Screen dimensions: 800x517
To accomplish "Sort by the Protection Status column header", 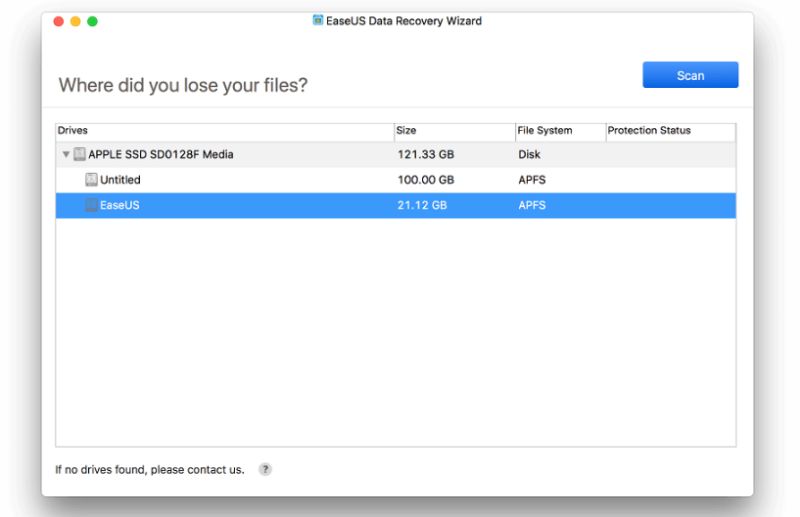I will coord(670,131).
